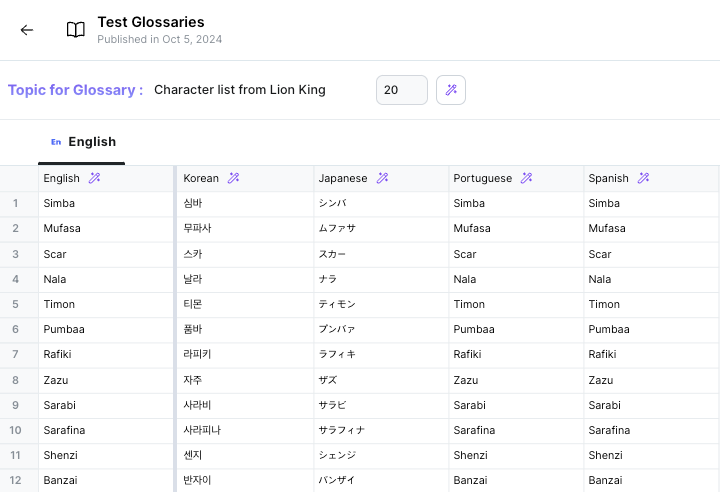Click the magic wand in Portuguese column header
Image resolution: width=720 pixels, height=492 pixels.
[526, 178]
